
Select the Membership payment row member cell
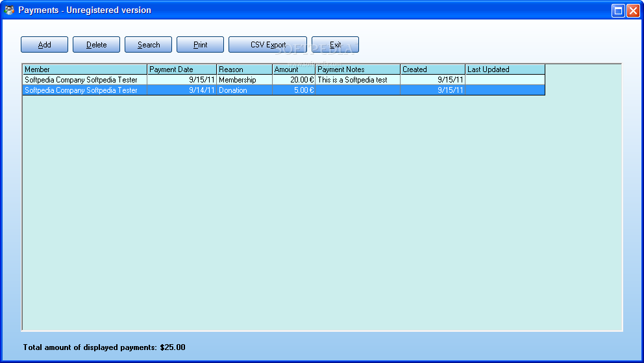tap(85, 80)
